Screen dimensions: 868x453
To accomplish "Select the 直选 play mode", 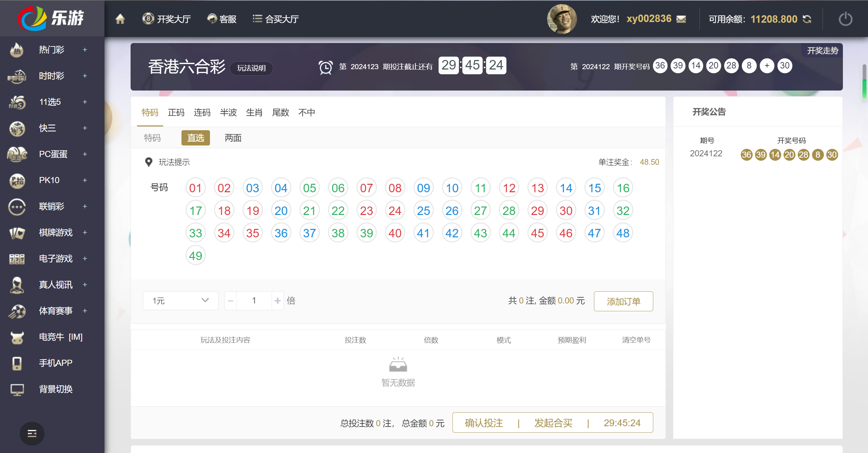I will (196, 138).
